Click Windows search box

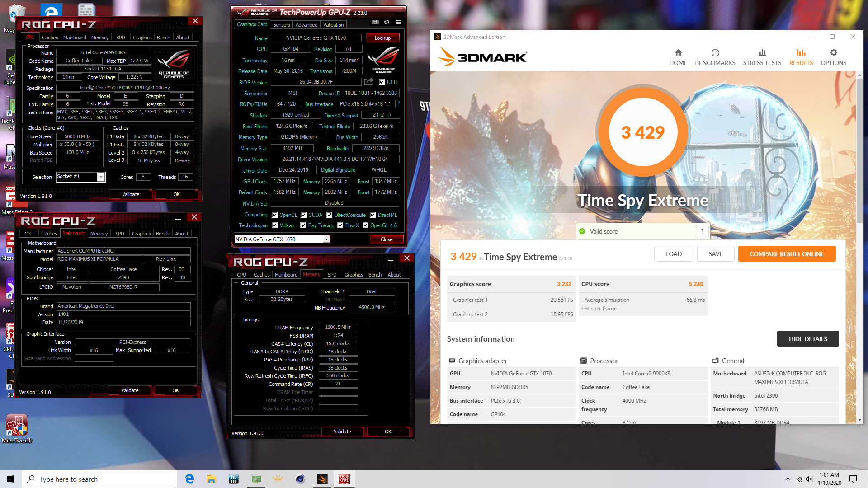pyautogui.click(x=99, y=479)
